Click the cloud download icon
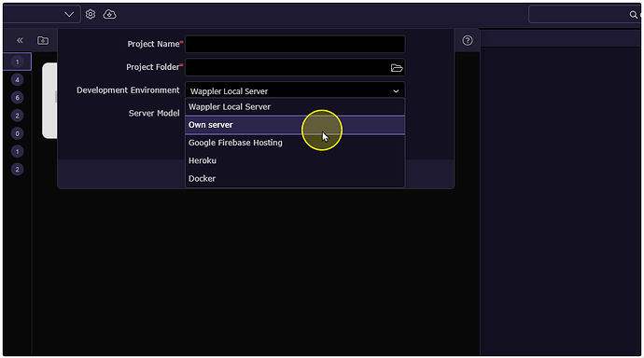 point(109,14)
